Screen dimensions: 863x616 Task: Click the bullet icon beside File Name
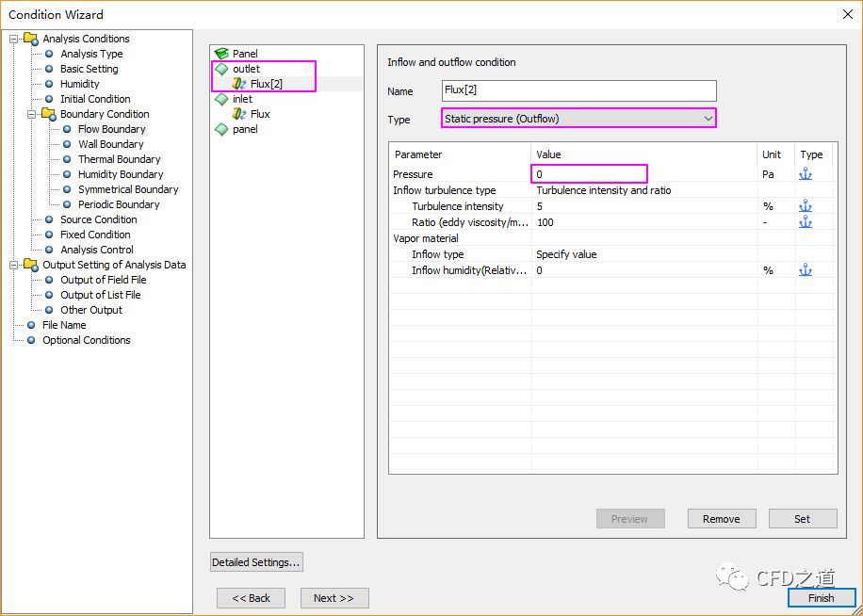31,325
